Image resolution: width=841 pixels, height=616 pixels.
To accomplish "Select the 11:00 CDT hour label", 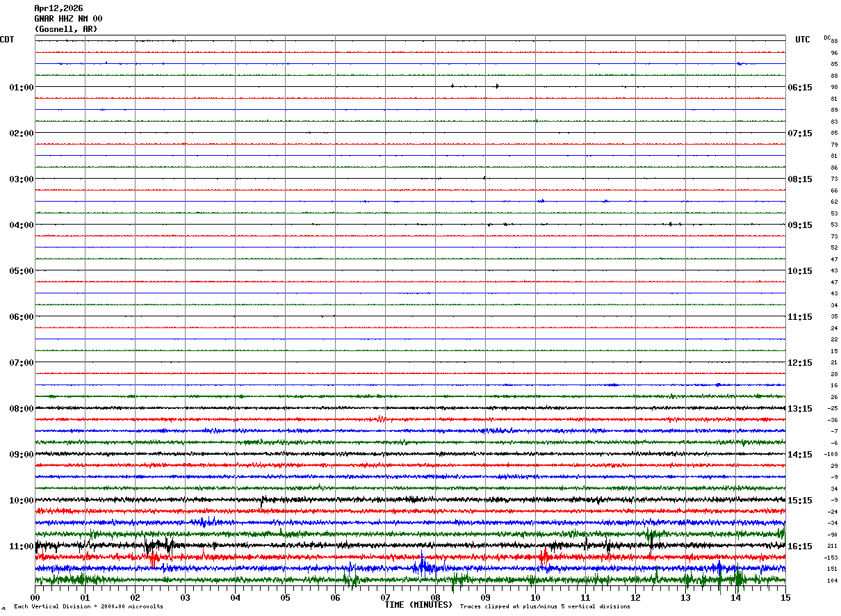I will tap(22, 546).
